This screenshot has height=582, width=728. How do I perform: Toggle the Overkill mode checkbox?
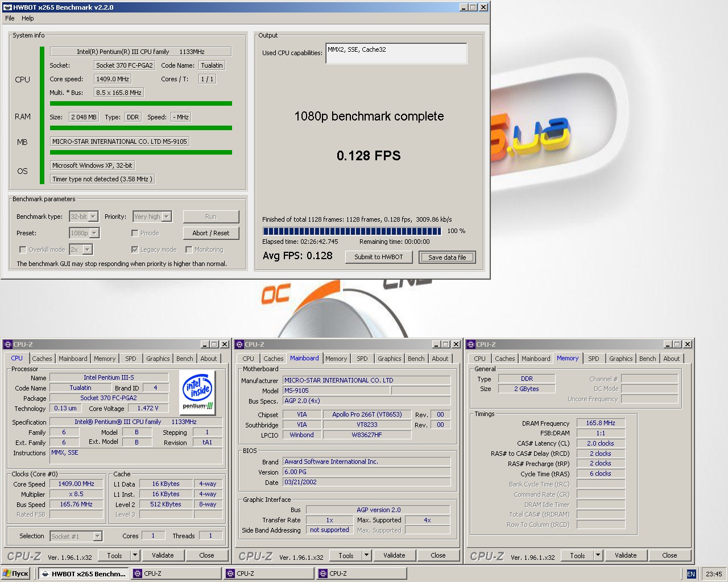pyautogui.click(x=23, y=250)
